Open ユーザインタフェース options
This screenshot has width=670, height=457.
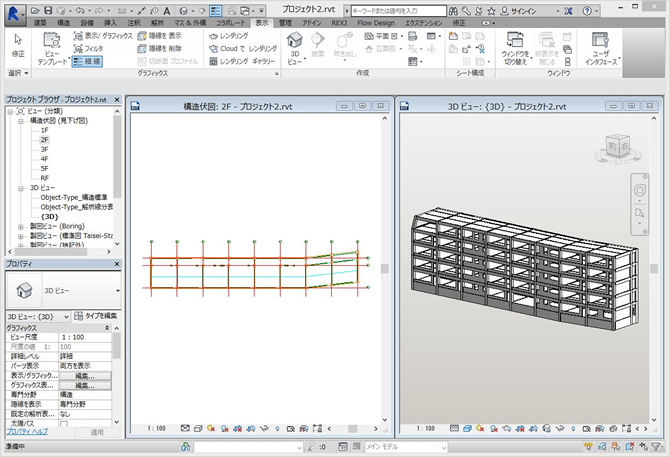[601, 48]
